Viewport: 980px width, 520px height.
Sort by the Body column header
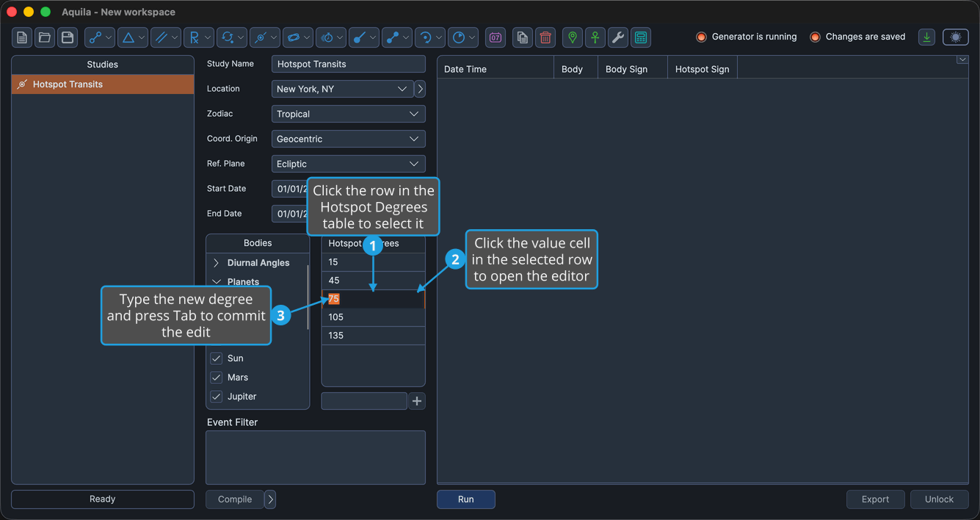click(x=576, y=69)
